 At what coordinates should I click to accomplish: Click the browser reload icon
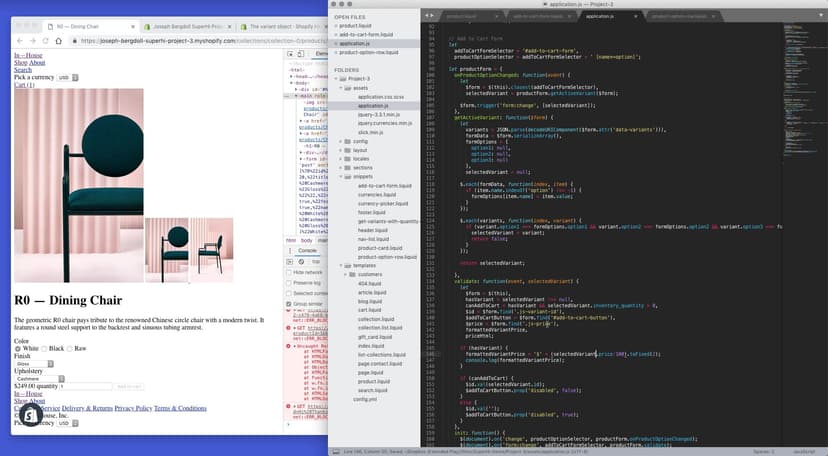point(46,41)
